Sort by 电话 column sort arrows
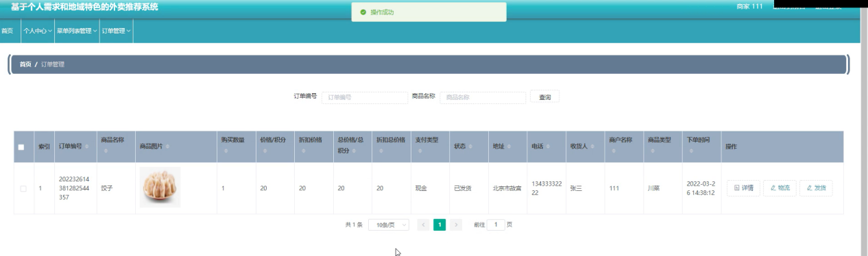This screenshot has height=256, width=868. tap(548, 146)
